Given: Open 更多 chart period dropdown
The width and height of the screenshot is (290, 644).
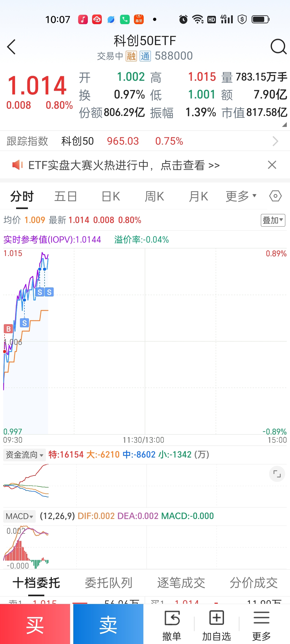Looking at the screenshot, I should tap(241, 196).
